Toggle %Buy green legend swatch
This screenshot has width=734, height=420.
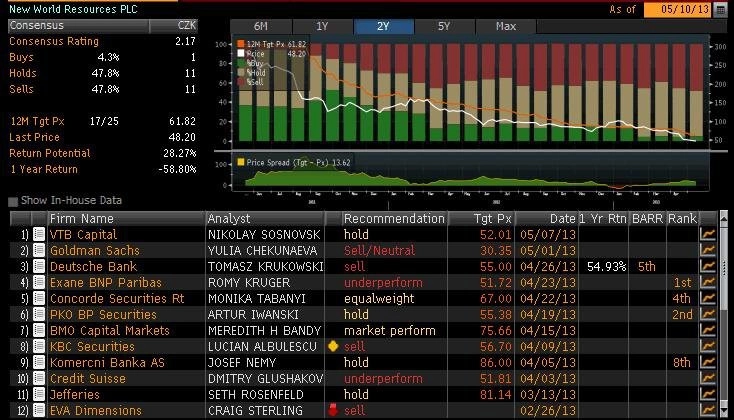(241, 63)
